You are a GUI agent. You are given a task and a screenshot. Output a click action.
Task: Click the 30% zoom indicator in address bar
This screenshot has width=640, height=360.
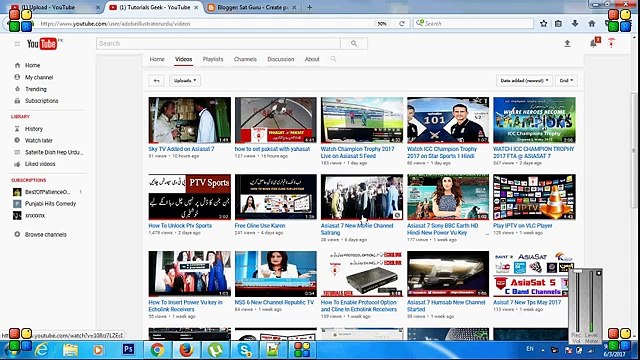(382, 24)
